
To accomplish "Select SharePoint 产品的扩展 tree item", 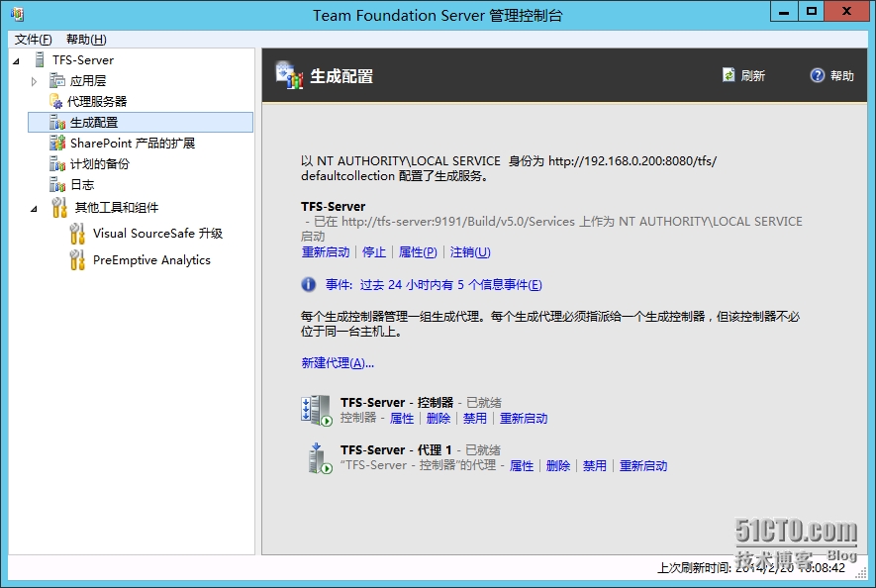I will click(133, 144).
